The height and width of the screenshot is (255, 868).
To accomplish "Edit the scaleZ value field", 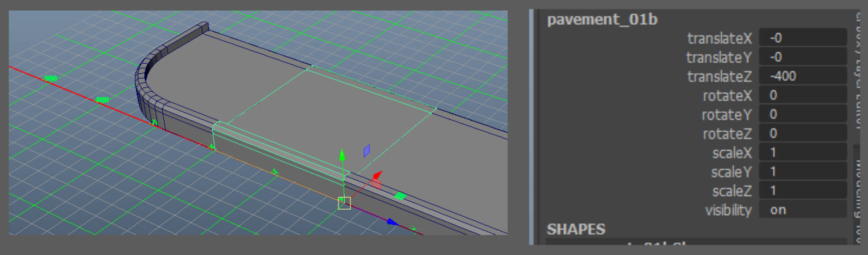I will 802,190.
